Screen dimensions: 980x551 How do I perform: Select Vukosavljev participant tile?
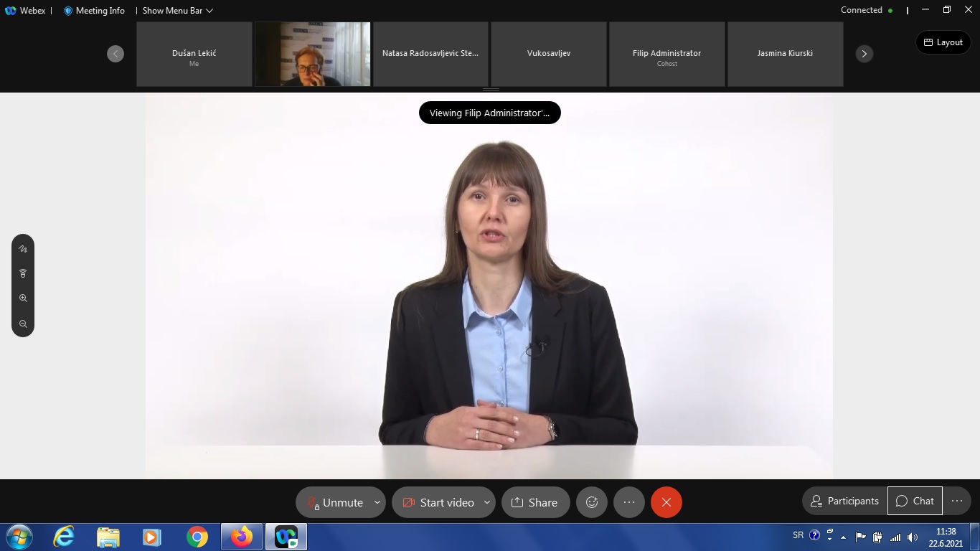[x=549, y=54]
